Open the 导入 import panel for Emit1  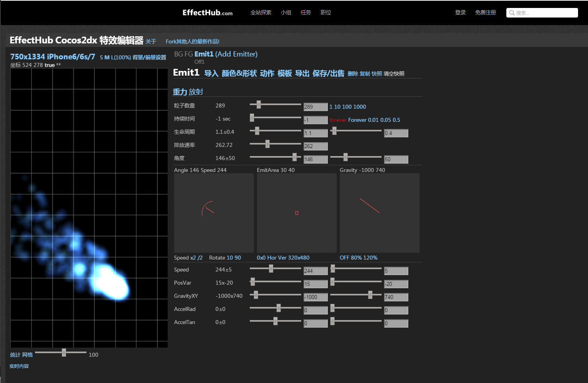coord(210,73)
